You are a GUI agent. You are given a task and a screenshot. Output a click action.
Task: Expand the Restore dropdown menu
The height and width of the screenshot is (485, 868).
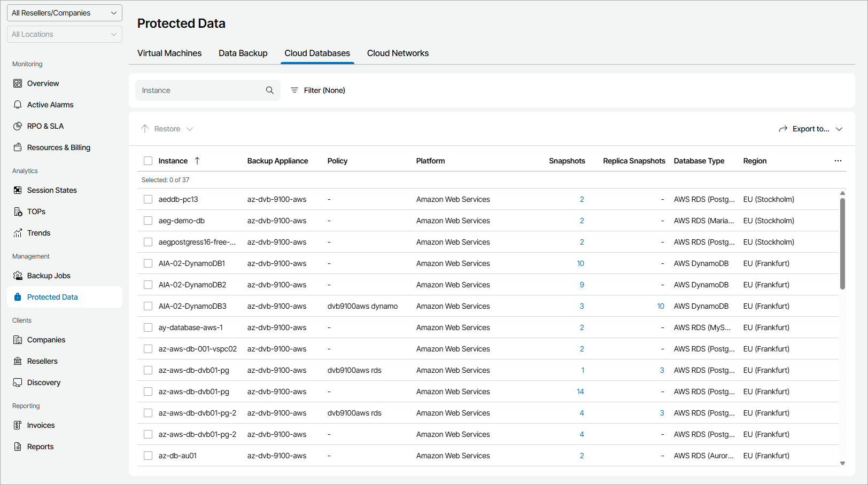pos(167,129)
